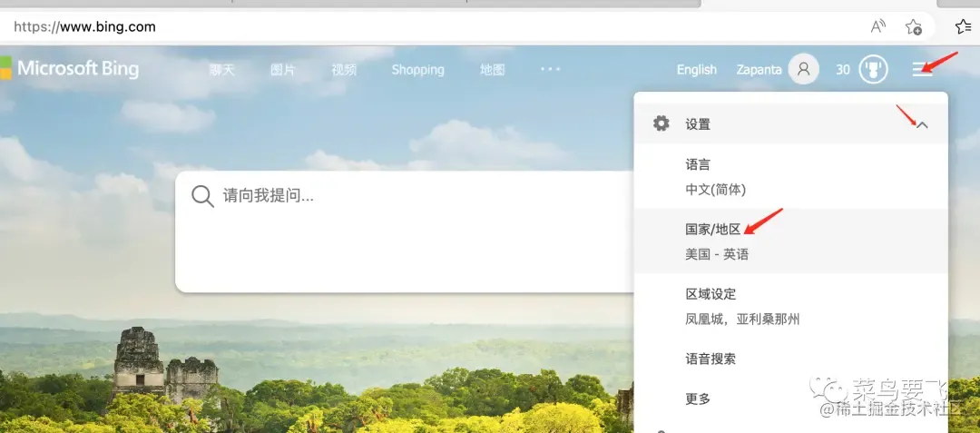Image resolution: width=980 pixels, height=433 pixels.
Task: Click the 凤凰城，亚利桑那州 location value
Action: click(x=742, y=320)
